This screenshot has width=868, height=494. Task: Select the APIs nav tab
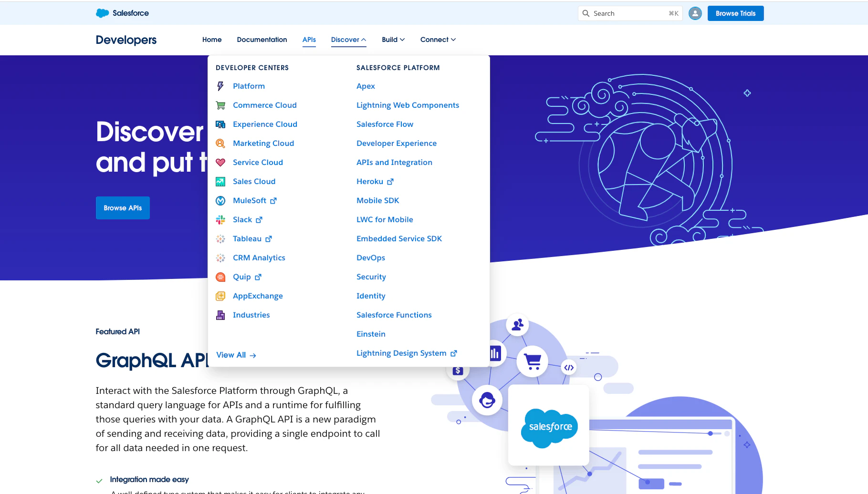(x=309, y=40)
